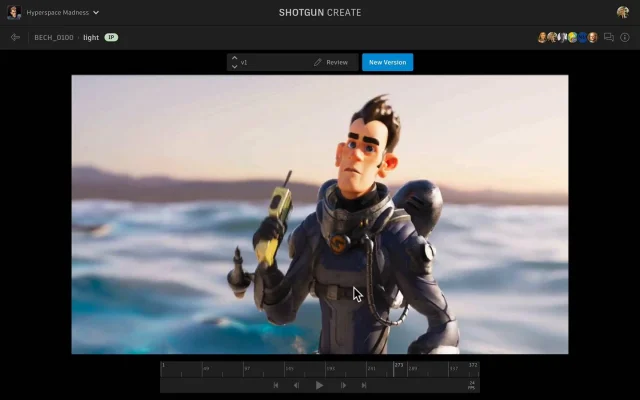
Task: Create a New Version
Action: tap(387, 62)
